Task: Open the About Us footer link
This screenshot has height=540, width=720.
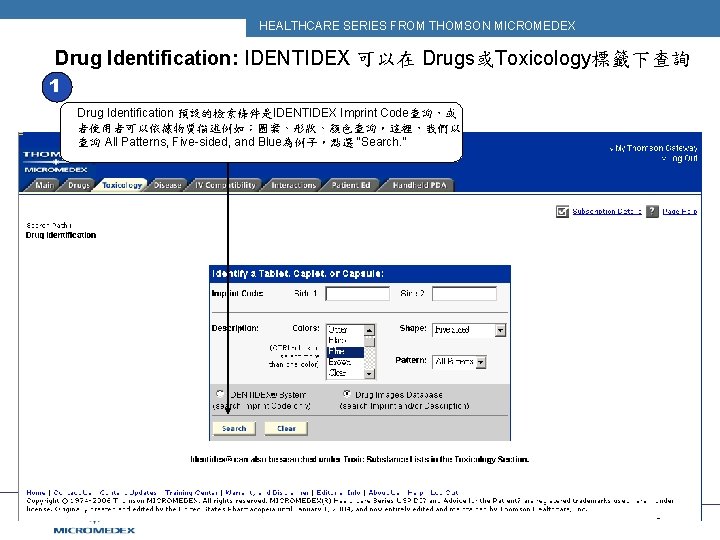Action: pos(384,492)
